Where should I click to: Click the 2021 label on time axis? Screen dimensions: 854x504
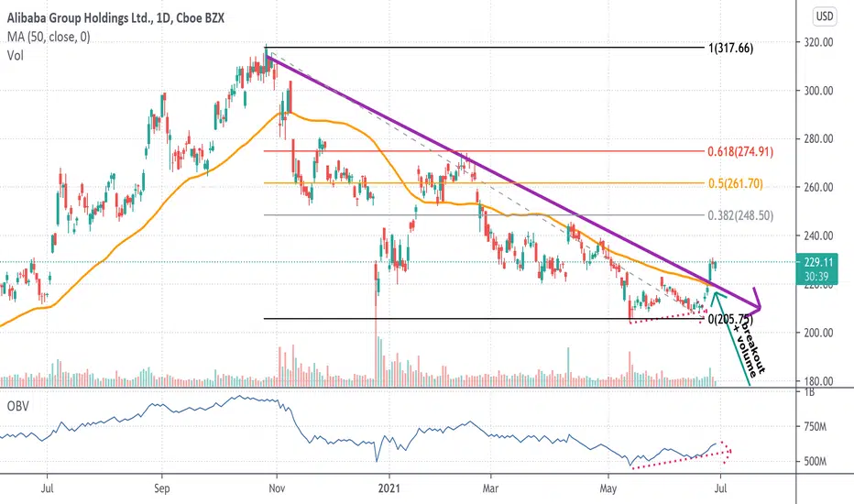pyautogui.click(x=389, y=488)
